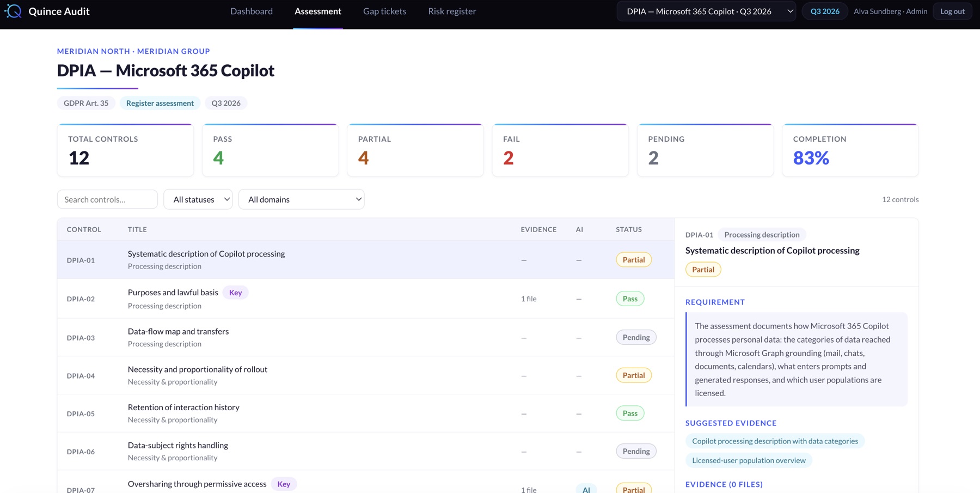Click the Partial summary card

(415, 150)
